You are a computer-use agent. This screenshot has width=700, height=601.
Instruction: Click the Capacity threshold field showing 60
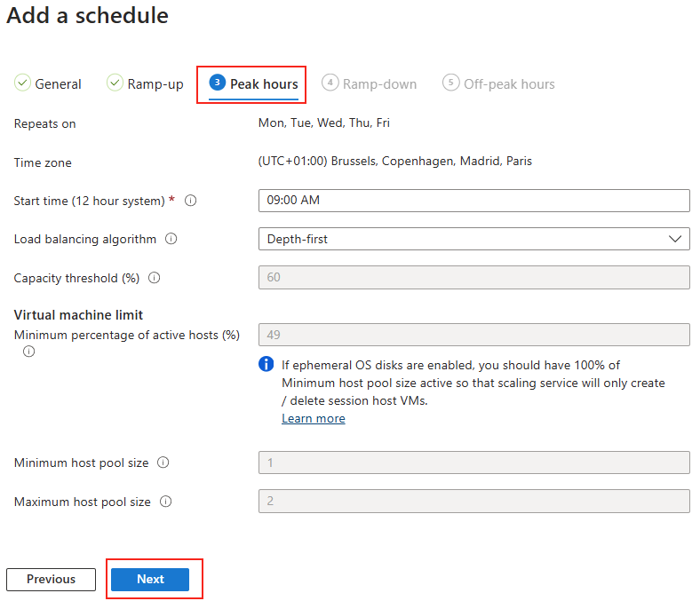(x=474, y=278)
